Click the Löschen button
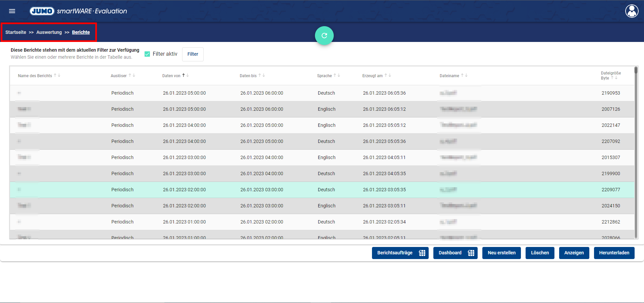 click(x=540, y=253)
